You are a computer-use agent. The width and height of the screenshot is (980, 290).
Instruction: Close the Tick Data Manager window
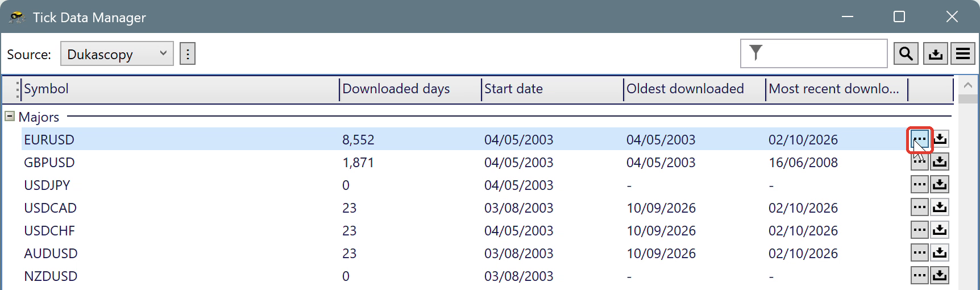952,16
